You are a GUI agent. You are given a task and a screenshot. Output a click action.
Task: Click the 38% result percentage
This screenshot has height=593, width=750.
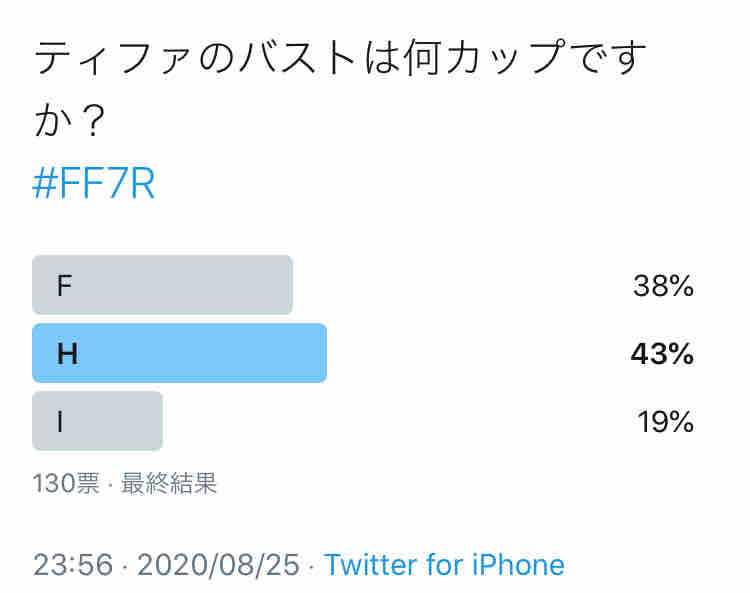point(663,286)
